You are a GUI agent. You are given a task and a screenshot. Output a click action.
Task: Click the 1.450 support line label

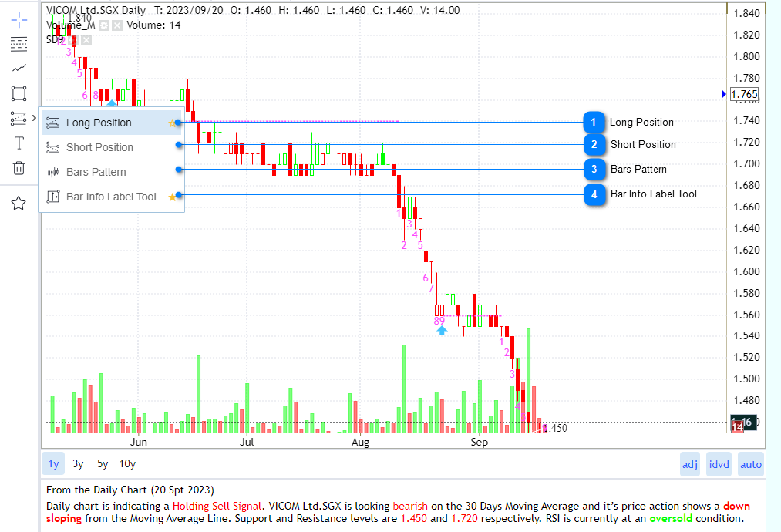[555, 428]
